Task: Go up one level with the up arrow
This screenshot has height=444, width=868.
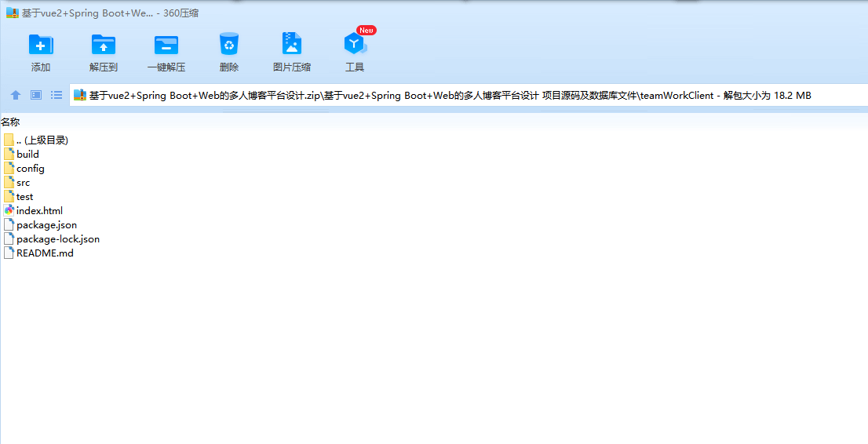Action: (x=16, y=95)
